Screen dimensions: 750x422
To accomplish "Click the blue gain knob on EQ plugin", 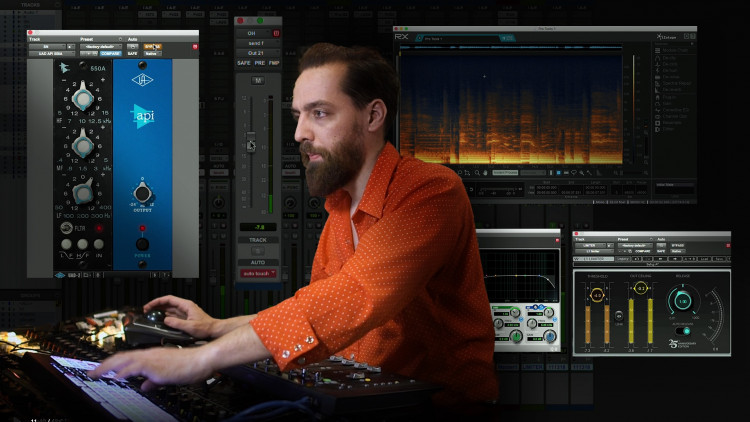I will (550, 337).
